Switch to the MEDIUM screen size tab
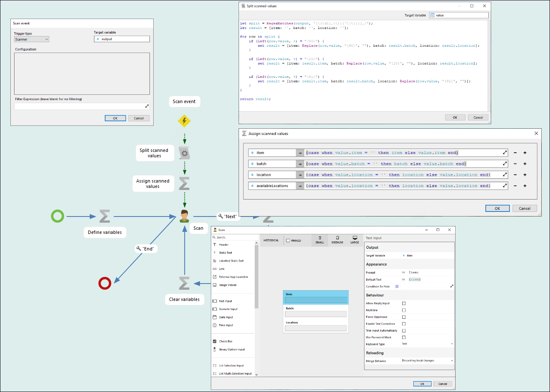This screenshot has width=550, height=392. 337,240
